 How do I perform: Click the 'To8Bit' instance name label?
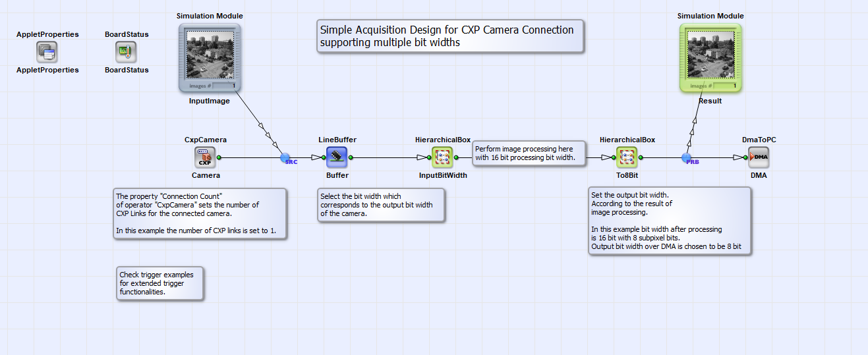[x=627, y=176]
